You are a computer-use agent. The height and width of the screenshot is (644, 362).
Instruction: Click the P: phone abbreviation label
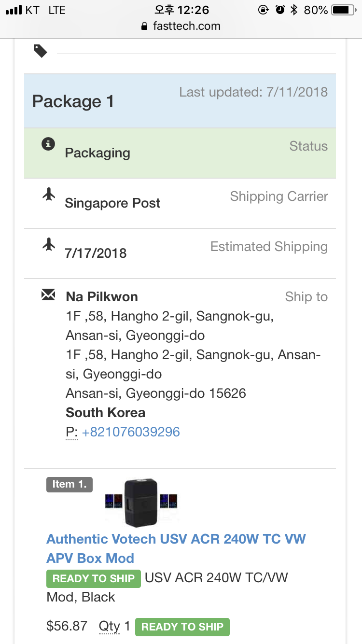71,432
